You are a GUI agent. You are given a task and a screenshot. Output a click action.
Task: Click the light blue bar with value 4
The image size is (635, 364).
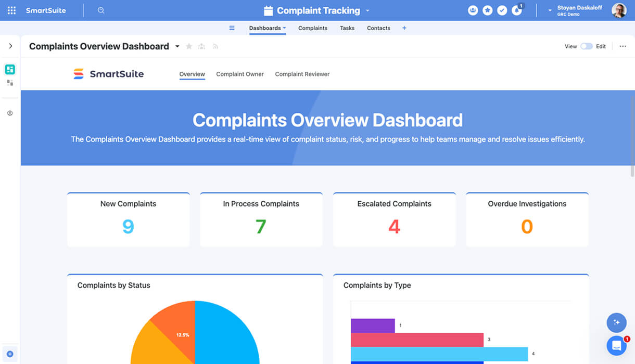439,354
